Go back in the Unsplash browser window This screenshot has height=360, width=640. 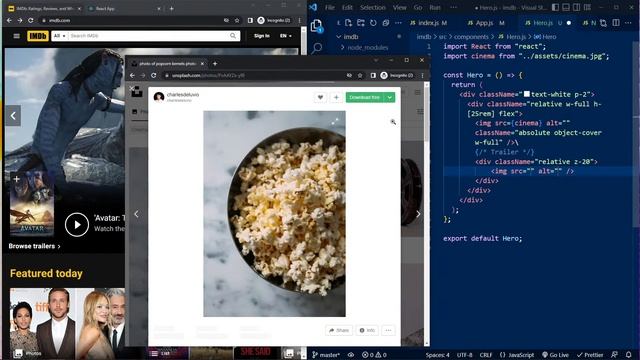pyautogui.click(x=132, y=76)
